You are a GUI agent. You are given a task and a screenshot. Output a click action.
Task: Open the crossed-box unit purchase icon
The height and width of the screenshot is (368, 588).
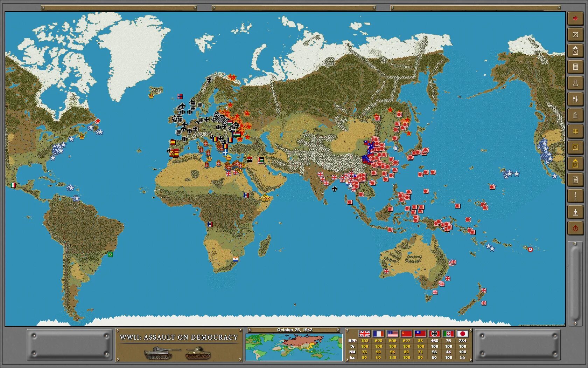tap(575, 35)
